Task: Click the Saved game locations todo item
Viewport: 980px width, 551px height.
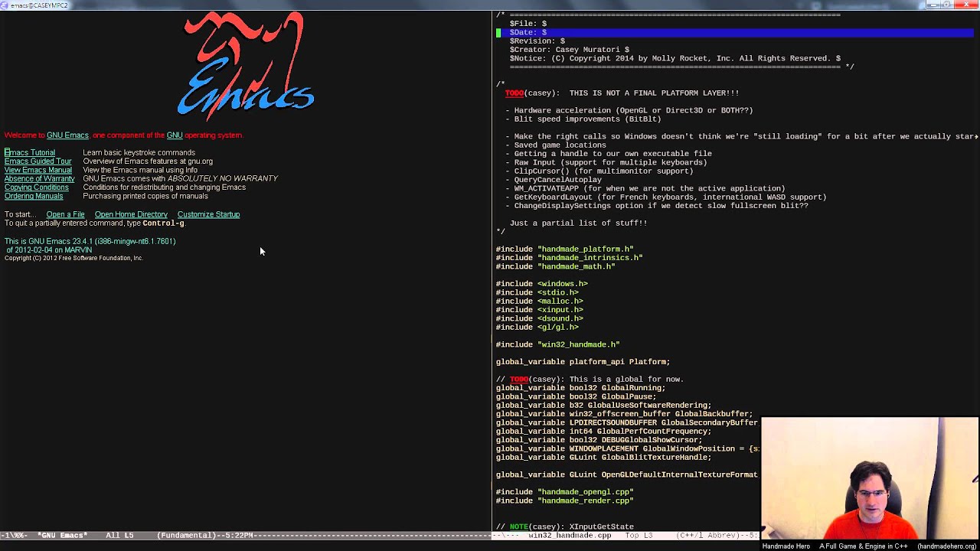Action: pyautogui.click(x=556, y=145)
